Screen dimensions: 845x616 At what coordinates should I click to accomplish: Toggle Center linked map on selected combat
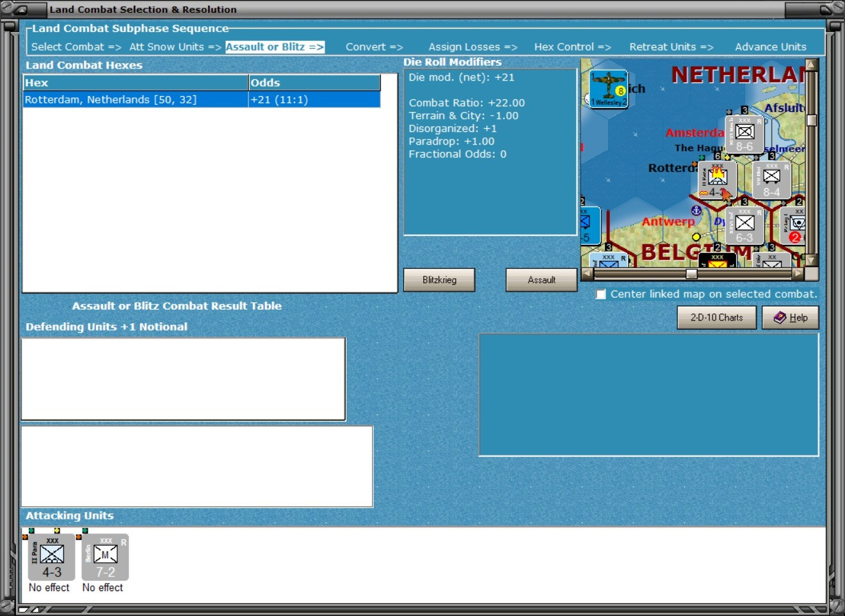click(600, 294)
